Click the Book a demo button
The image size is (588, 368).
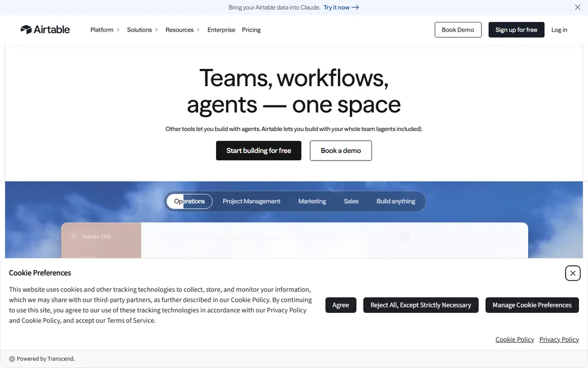click(341, 150)
